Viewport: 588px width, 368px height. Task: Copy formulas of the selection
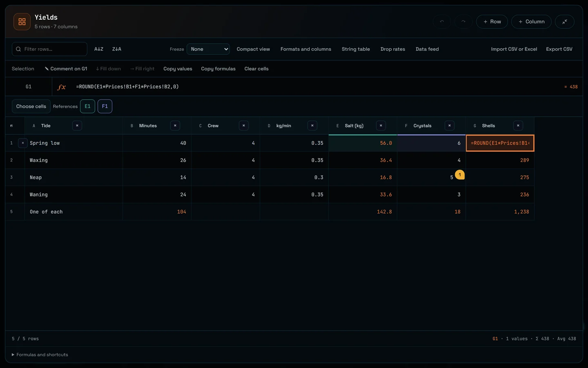(218, 69)
